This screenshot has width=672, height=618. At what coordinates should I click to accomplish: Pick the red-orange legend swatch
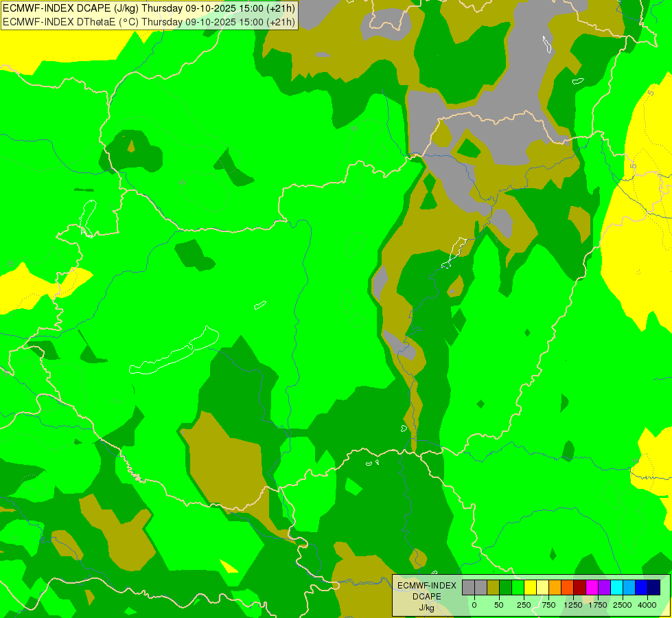point(568,588)
